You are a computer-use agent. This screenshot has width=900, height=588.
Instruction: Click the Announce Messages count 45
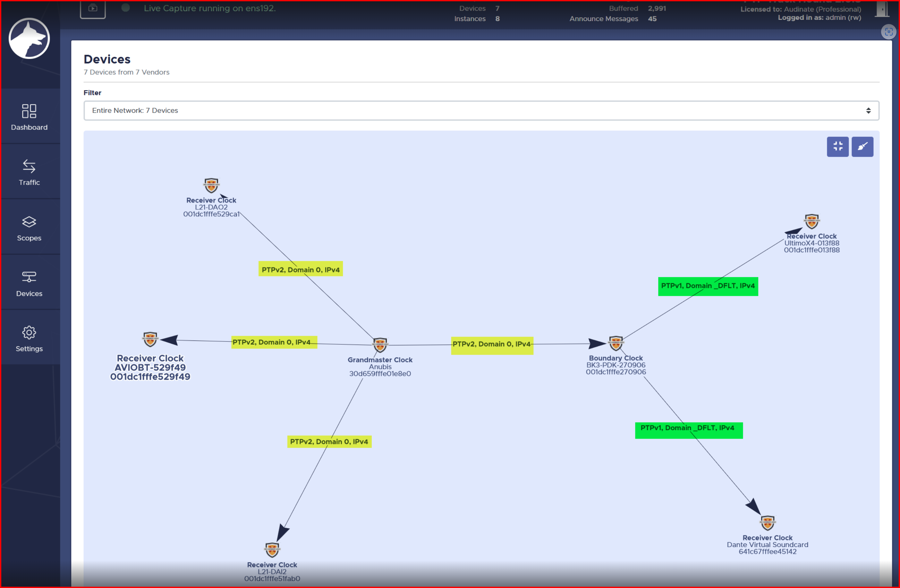click(x=652, y=19)
